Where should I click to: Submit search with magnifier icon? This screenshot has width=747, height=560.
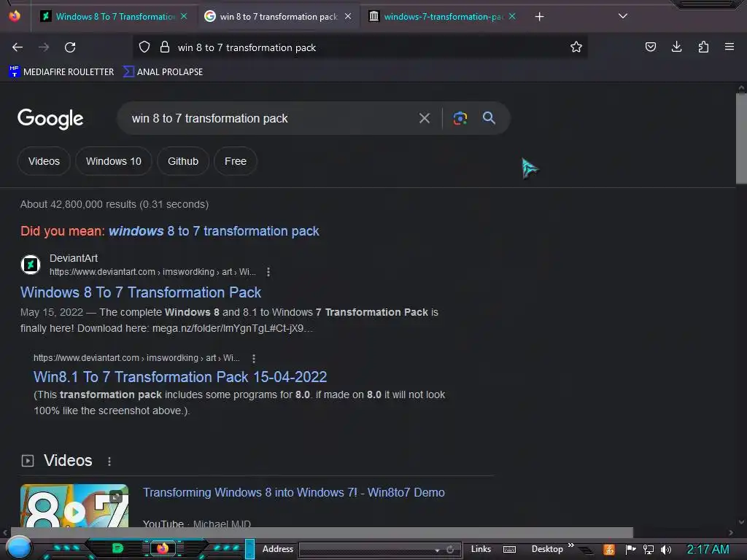(x=489, y=118)
